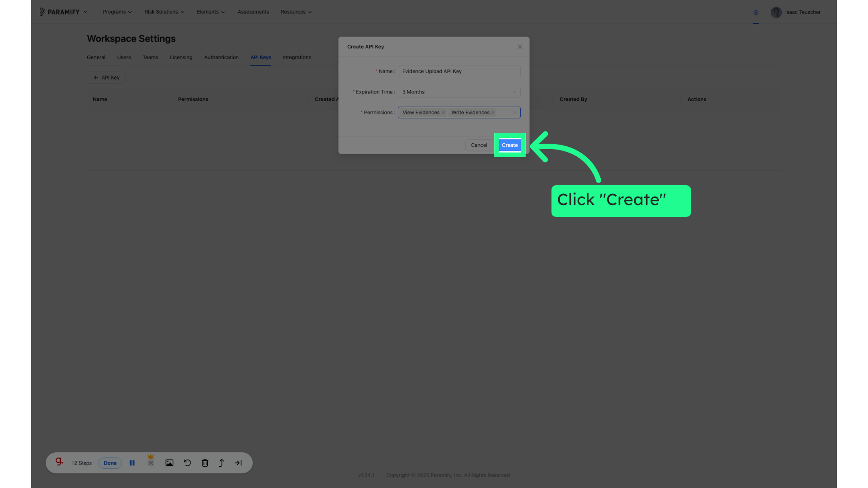The image size is (868, 488).
Task: Click the v1.54.1 version text in footer
Action: click(366, 475)
